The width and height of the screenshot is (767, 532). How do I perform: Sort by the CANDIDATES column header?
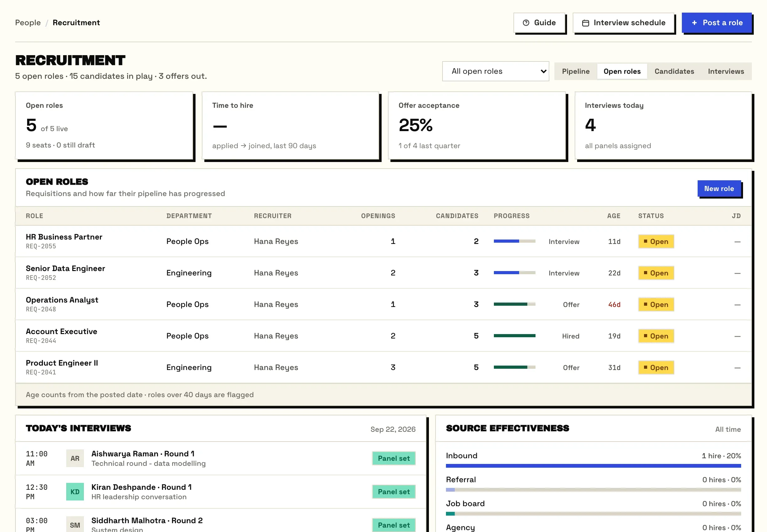click(x=457, y=216)
